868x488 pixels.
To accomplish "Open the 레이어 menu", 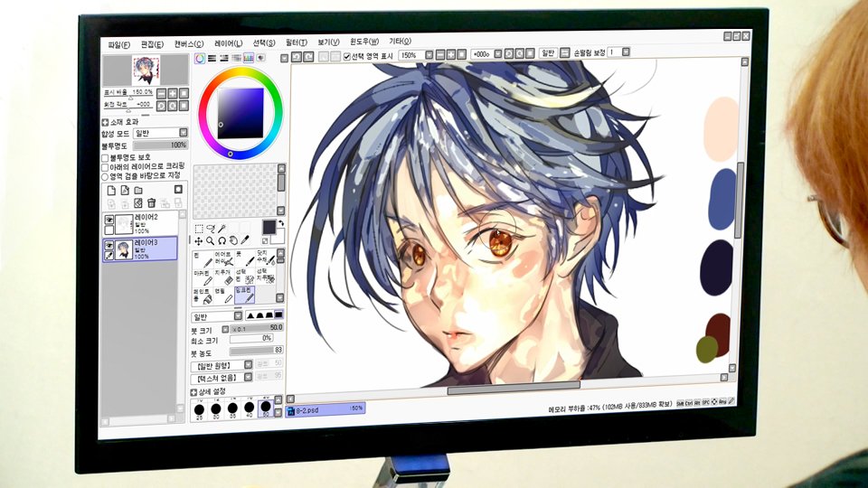I will (228, 42).
